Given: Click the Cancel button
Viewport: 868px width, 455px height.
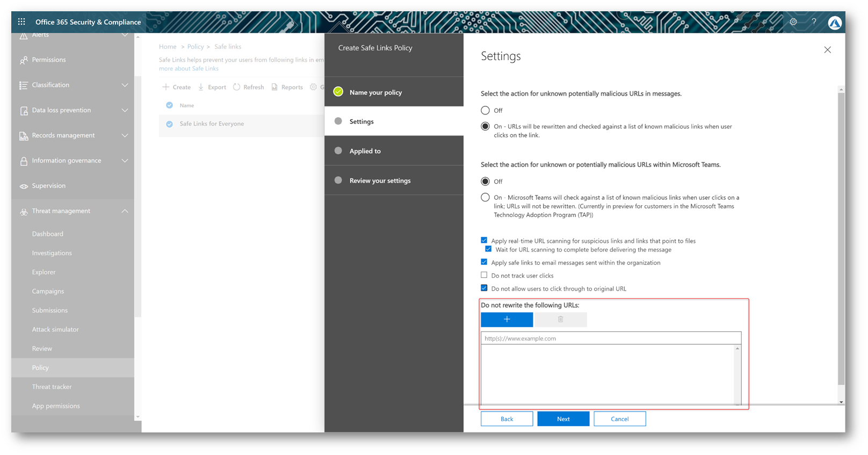Looking at the screenshot, I should [x=619, y=419].
